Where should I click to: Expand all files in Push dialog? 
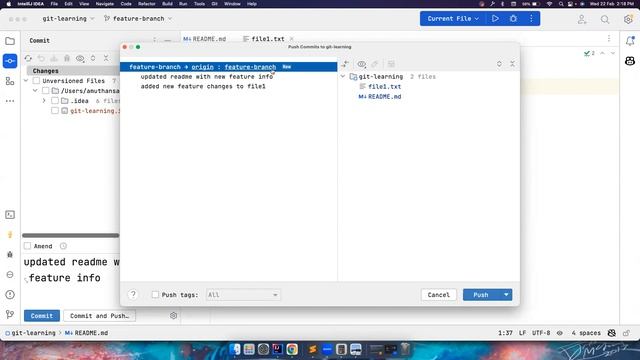pos(499,64)
